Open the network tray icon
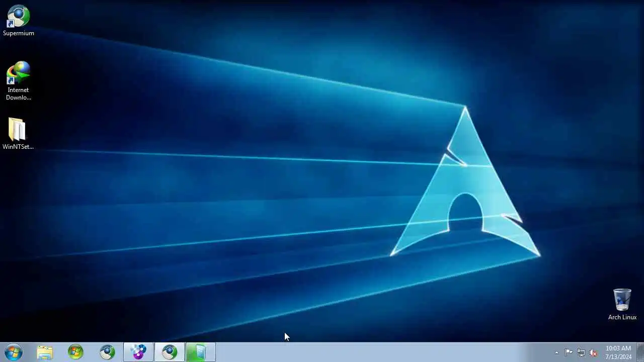Screen dimensions: 644x362 click(581, 352)
